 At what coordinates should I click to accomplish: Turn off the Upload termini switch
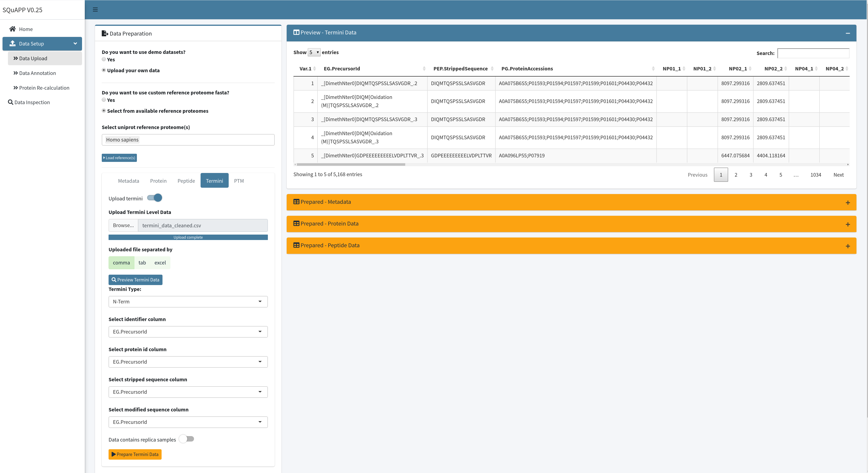[x=155, y=198]
